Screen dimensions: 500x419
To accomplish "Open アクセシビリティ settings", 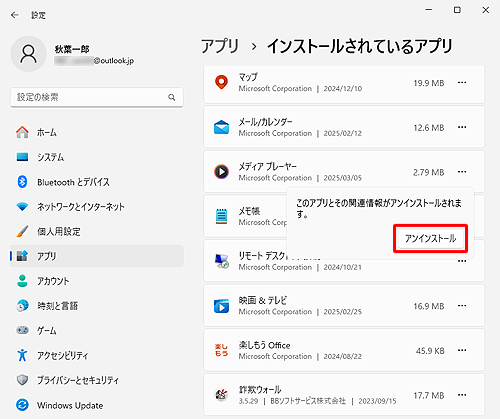I will [x=97, y=355].
